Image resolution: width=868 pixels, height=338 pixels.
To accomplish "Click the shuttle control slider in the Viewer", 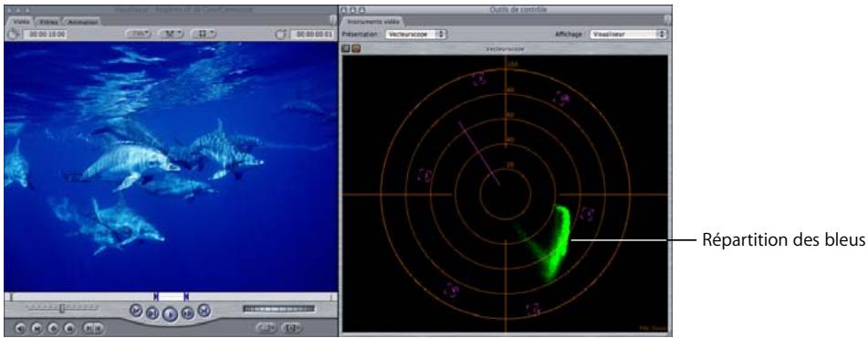I will (62, 308).
